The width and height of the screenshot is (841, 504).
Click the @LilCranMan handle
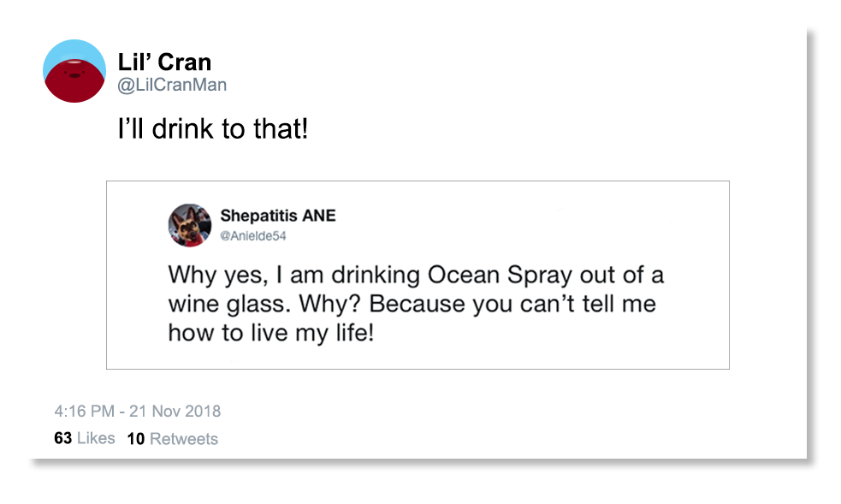[x=172, y=86]
